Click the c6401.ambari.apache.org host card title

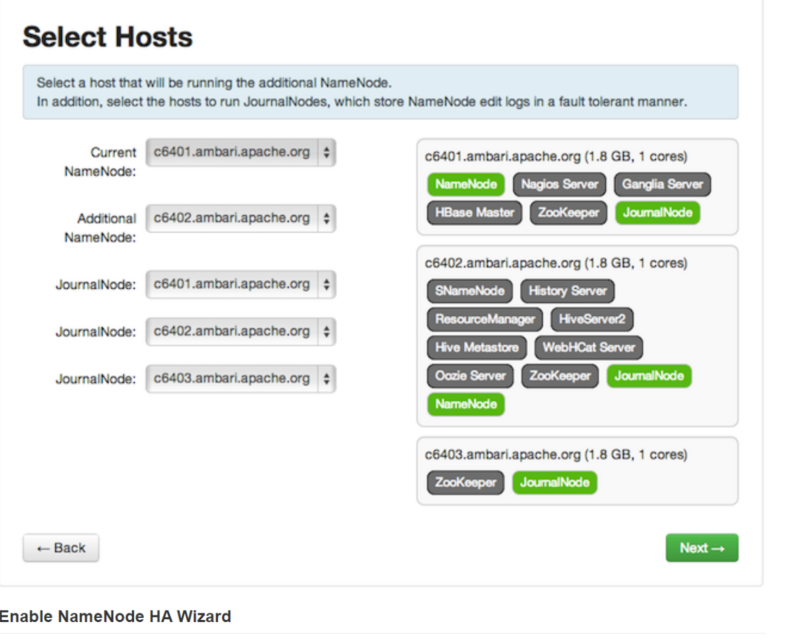point(556,157)
